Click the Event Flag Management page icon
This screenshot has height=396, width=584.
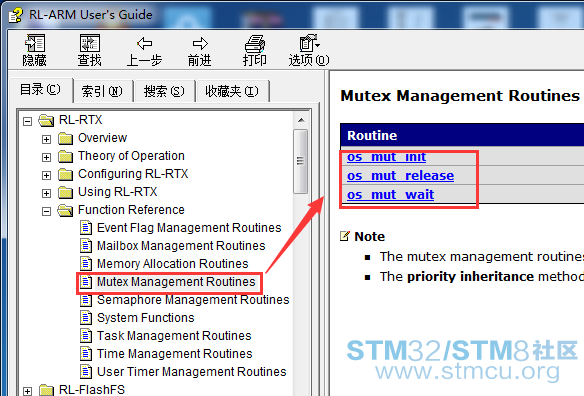coord(86,228)
